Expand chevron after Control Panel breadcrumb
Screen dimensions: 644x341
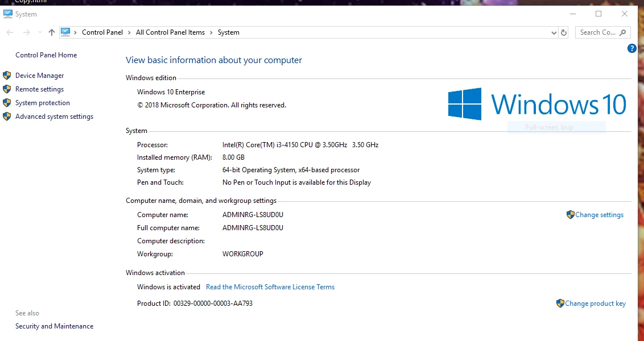[x=129, y=32]
